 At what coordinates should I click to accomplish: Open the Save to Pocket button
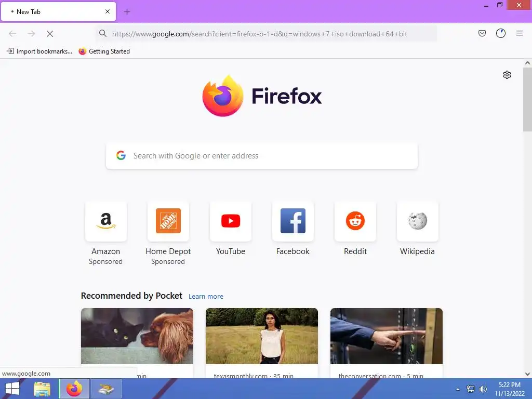(482, 33)
